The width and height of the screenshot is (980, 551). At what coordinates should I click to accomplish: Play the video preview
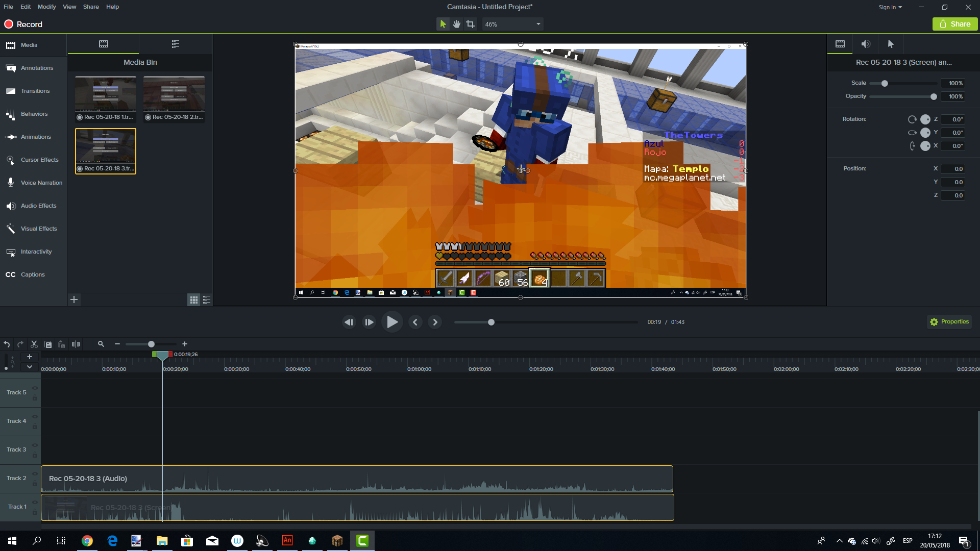coord(392,322)
